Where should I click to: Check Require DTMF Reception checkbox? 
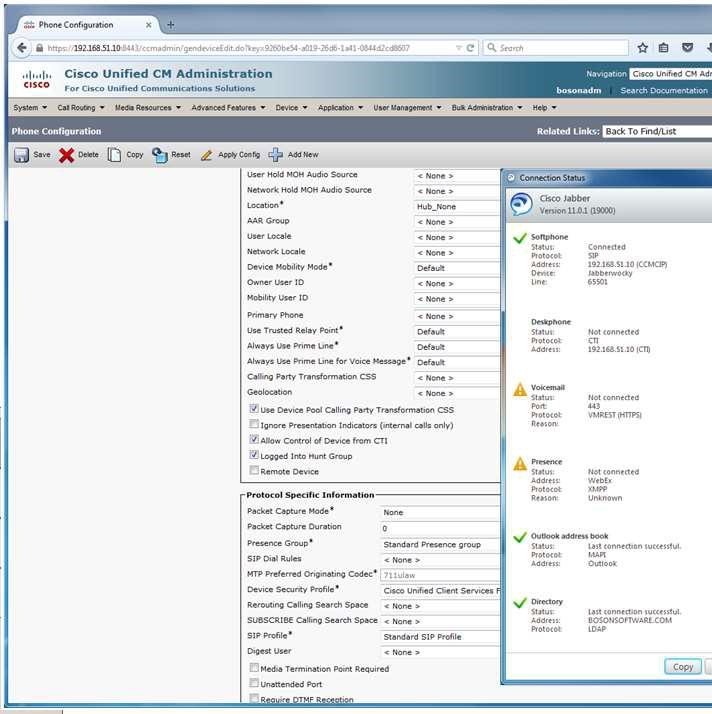click(x=254, y=699)
